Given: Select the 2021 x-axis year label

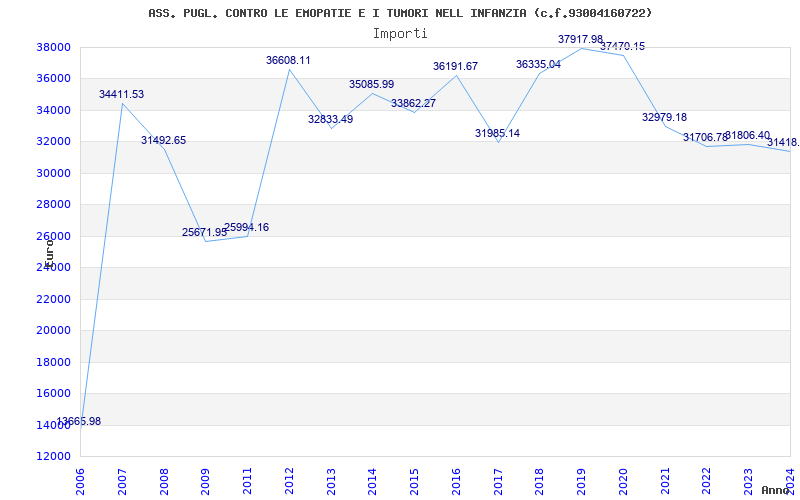Looking at the screenshot, I should 665,482.
